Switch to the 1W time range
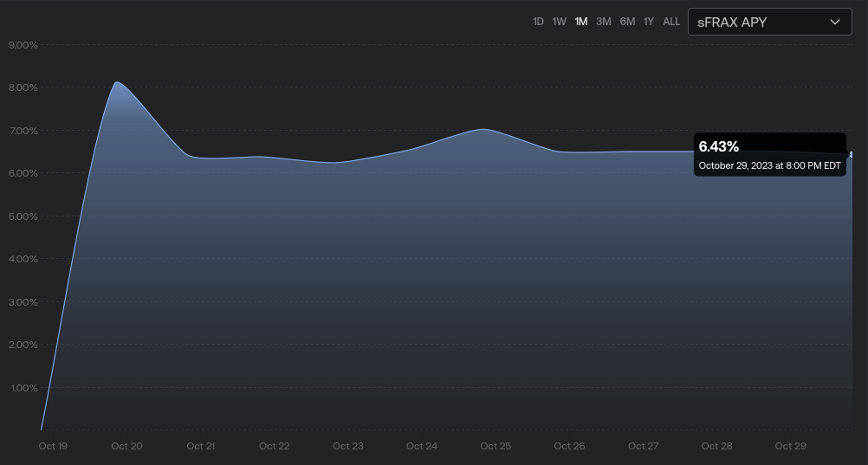 [560, 22]
